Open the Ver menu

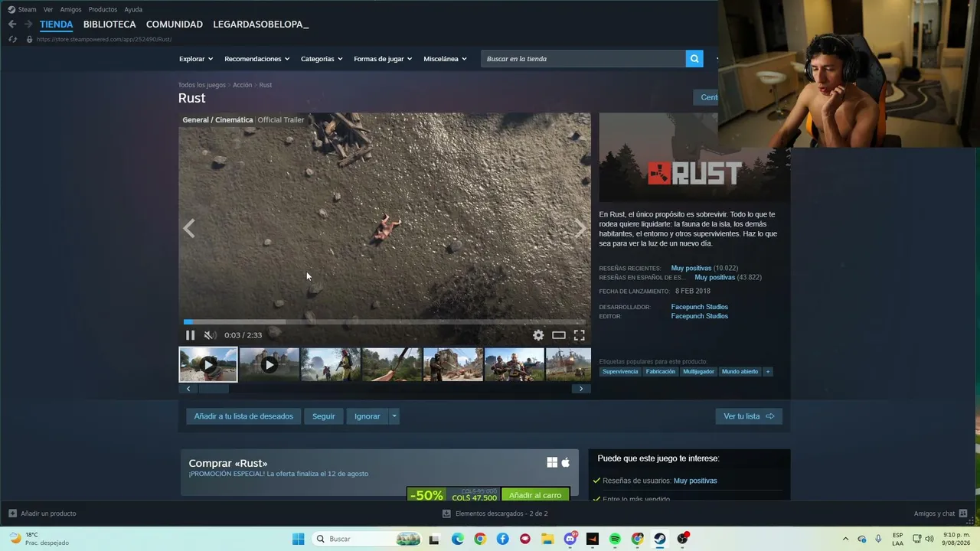tap(48, 10)
